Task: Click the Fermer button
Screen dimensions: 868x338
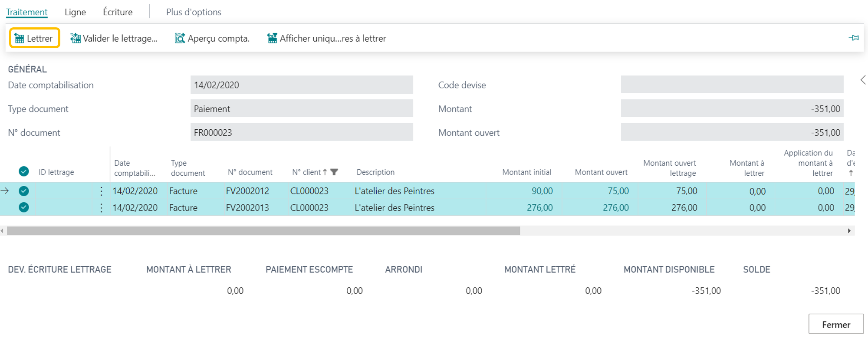Action: click(x=836, y=325)
